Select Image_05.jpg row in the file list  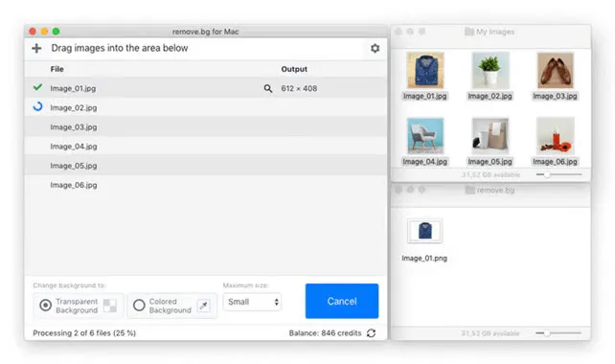206,166
